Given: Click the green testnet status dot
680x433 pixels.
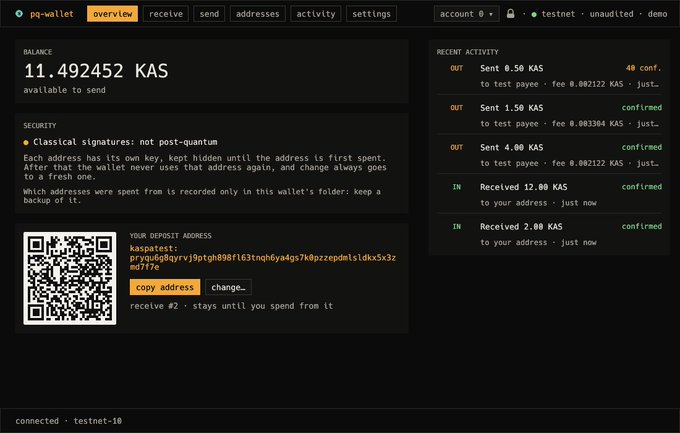Looking at the screenshot, I should click(534, 14).
